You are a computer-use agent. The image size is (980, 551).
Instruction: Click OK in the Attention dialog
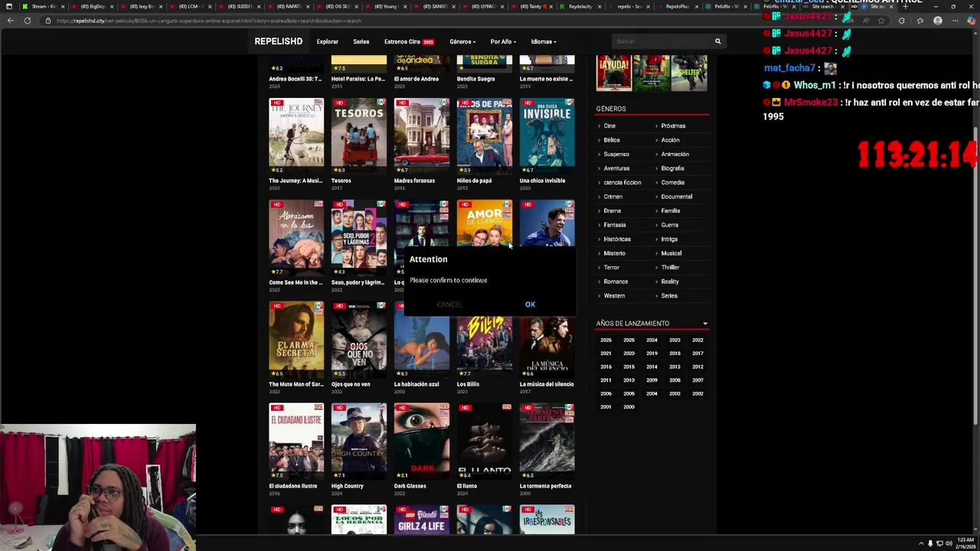[530, 305]
